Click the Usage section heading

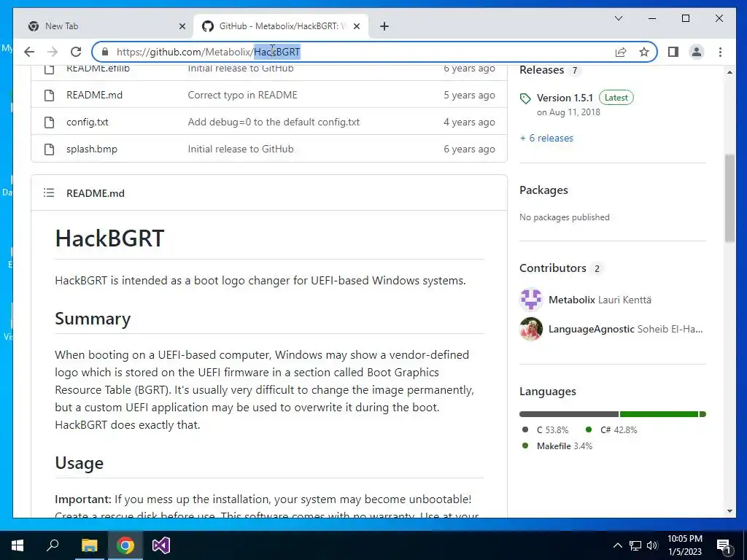pos(79,463)
